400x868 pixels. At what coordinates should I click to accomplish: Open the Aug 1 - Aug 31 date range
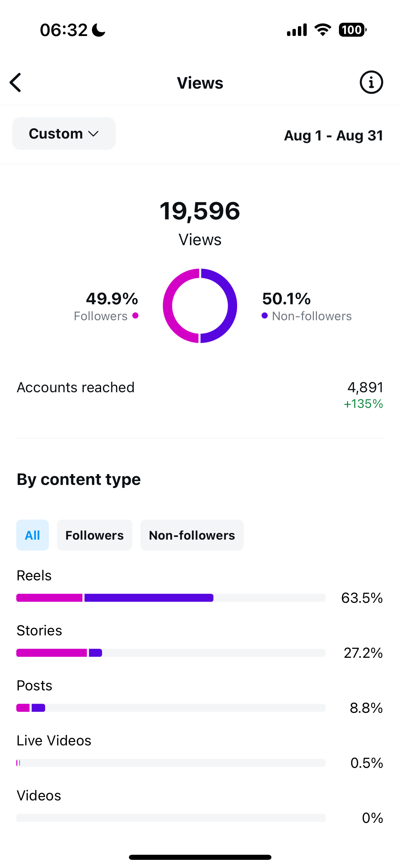coord(334,135)
